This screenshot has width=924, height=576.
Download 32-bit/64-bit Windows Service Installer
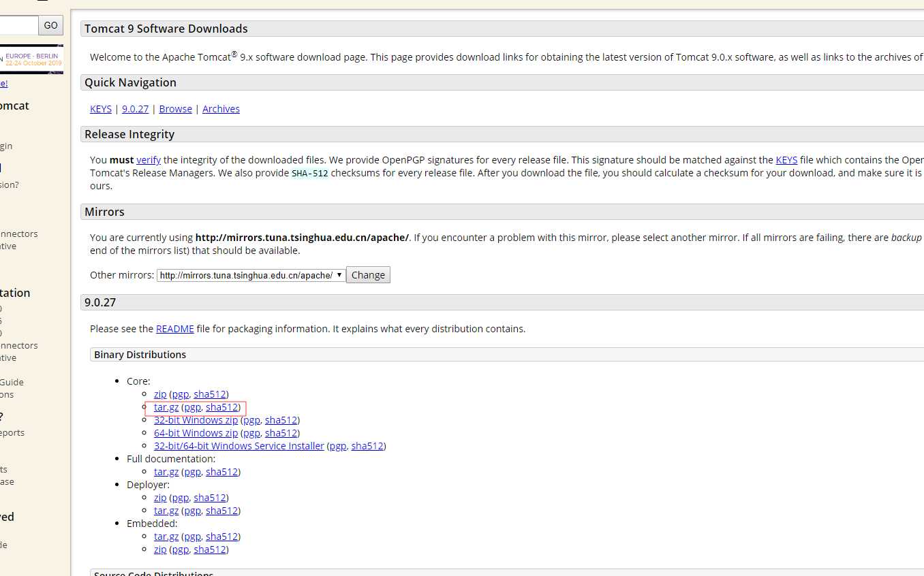(239, 446)
